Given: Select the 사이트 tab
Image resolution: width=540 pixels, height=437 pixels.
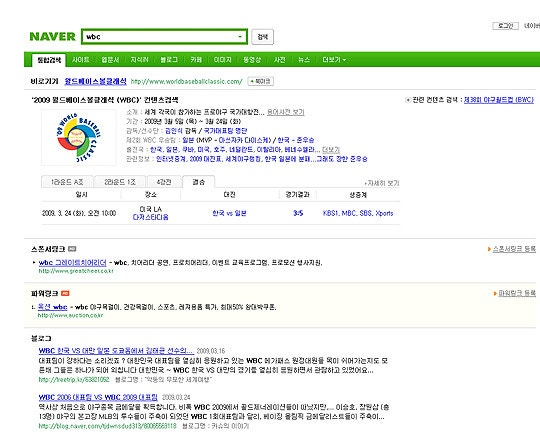Looking at the screenshot, I should [81, 60].
